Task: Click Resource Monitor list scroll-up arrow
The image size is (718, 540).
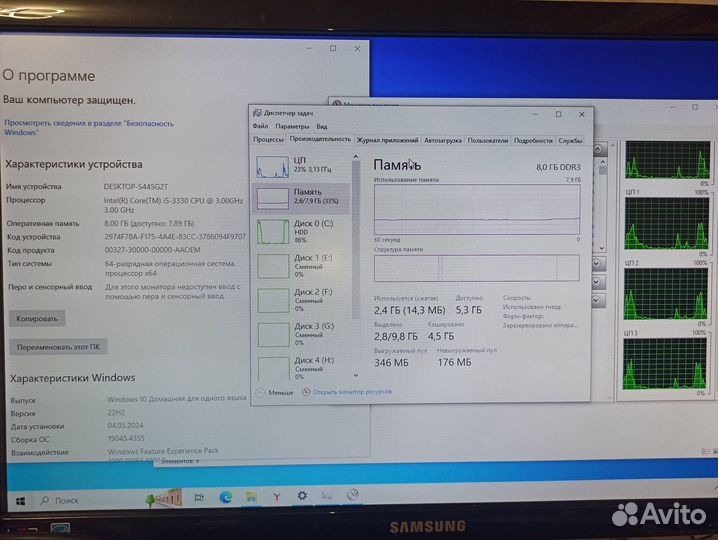Action: pyautogui.click(x=603, y=162)
